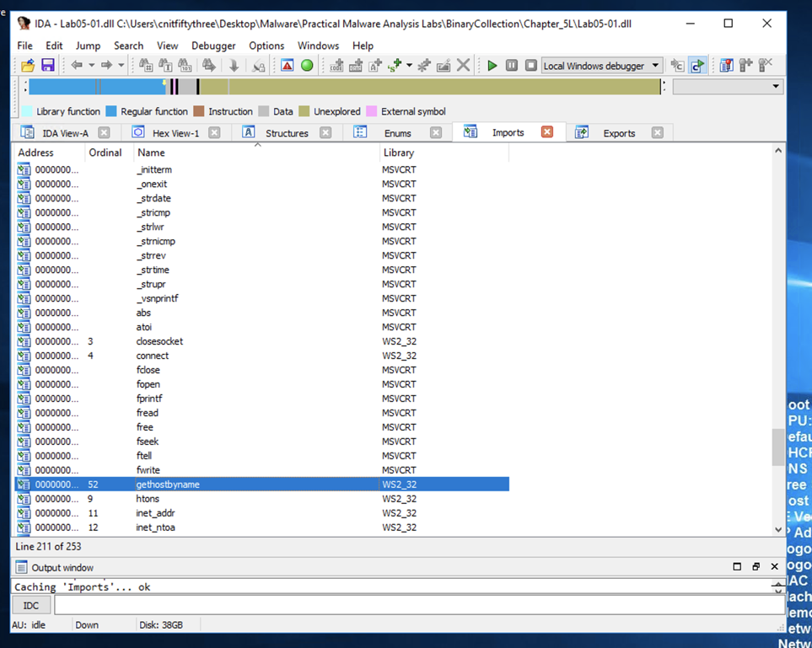Switch to the Hex View-1 tab
Viewport: 812px width, 648px height.
tap(175, 133)
